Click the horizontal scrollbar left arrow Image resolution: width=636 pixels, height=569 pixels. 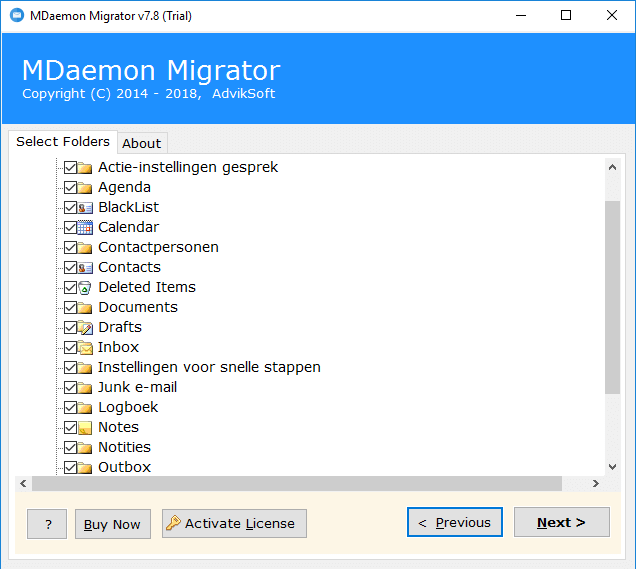(x=24, y=483)
